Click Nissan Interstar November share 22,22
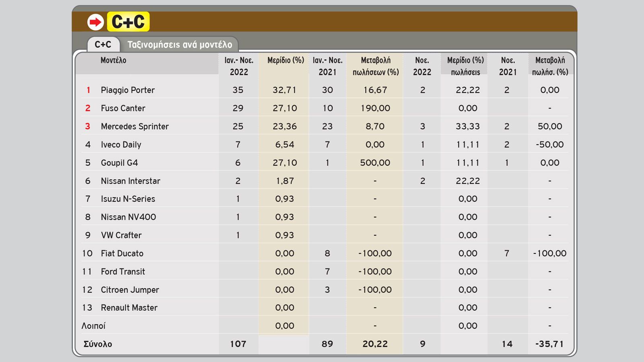Viewport: 644px width, 362px height. 468,181
